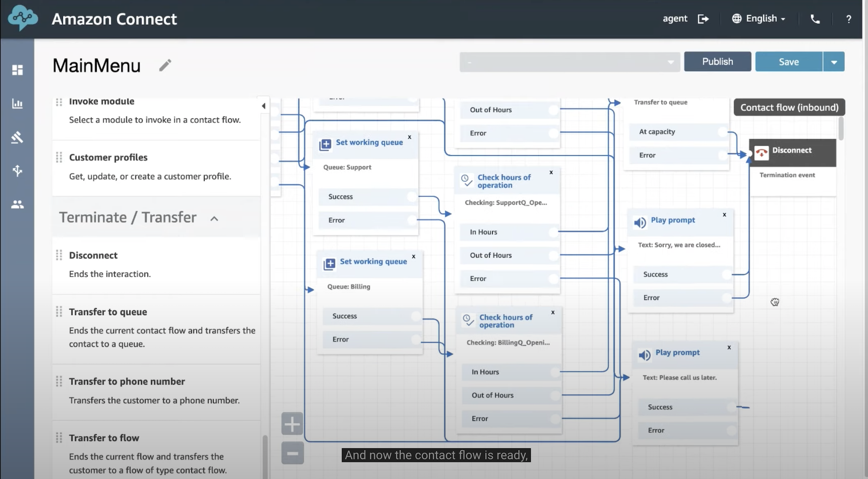Grab the Transfer to queue drag handle
Image resolution: width=868 pixels, height=479 pixels.
pyautogui.click(x=59, y=312)
